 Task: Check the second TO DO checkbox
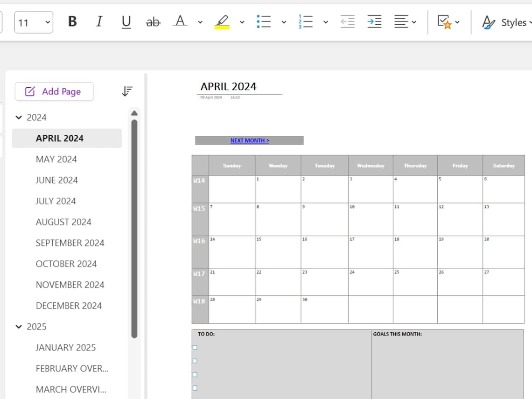click(194, 361)
